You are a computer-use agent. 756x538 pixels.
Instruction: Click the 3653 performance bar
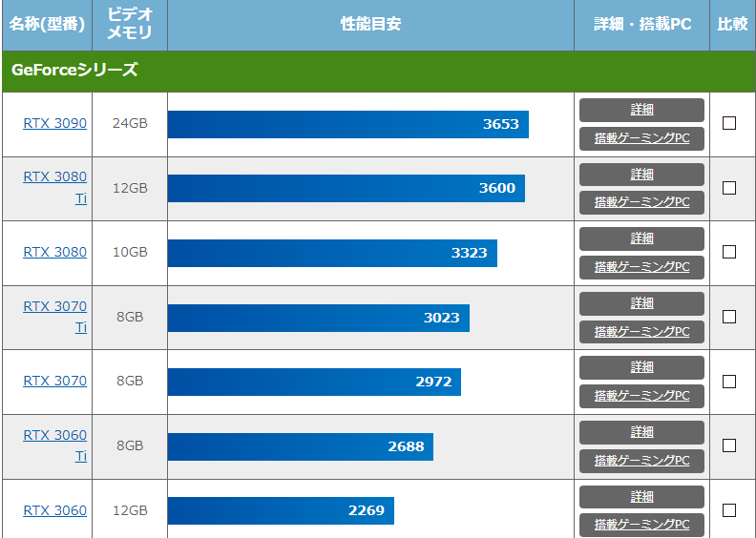348,124
